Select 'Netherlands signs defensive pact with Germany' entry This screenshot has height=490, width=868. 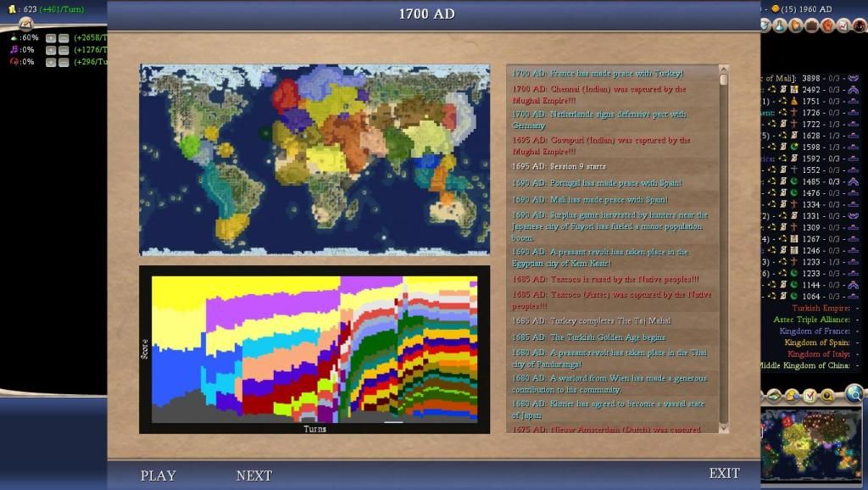coord(612,120)
